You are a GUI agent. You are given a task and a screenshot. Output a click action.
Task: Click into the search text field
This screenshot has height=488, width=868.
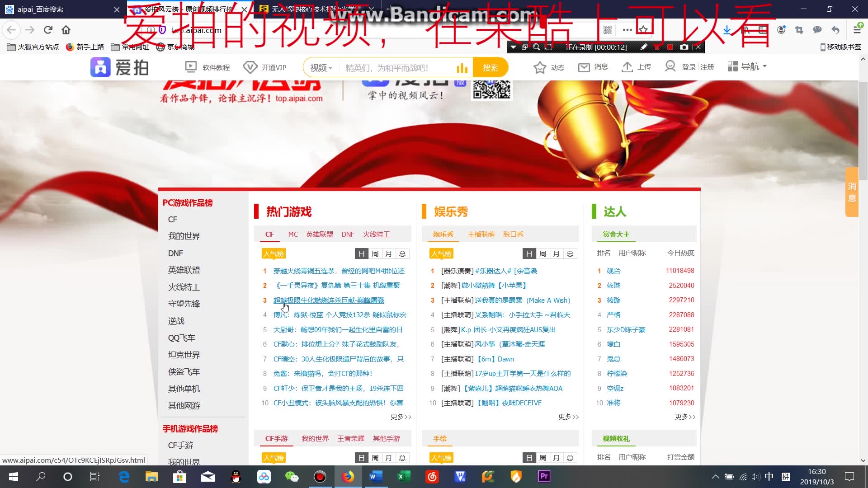click(398, 68)
